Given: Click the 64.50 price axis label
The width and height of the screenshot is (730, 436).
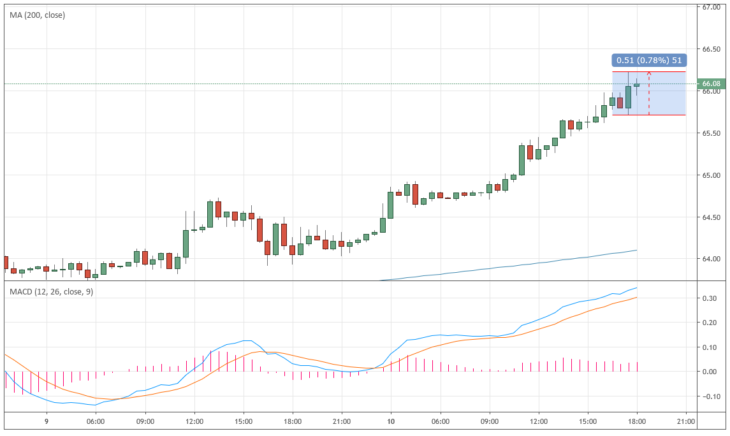Looking at the screenshot, I should (x=711, y=217).
